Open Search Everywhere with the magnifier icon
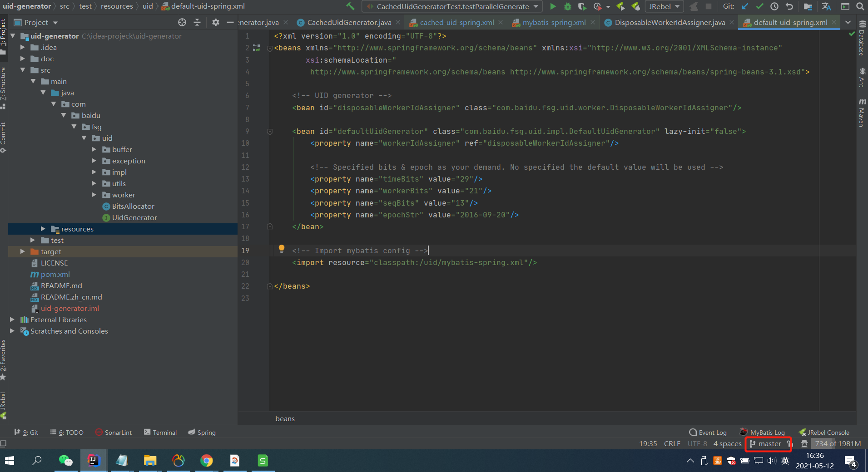This screenshot has height=472, width=868. (860, 6)
